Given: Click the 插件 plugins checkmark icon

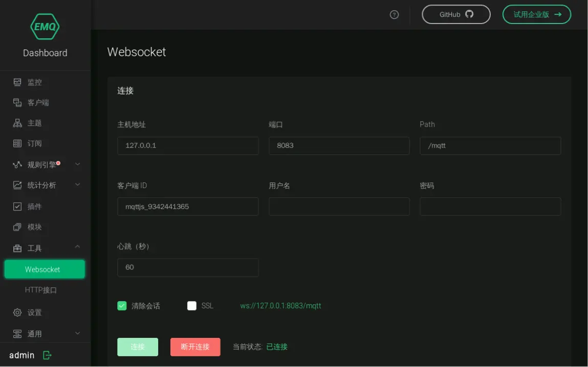Looking at the screenshot, I should (17, 207).
